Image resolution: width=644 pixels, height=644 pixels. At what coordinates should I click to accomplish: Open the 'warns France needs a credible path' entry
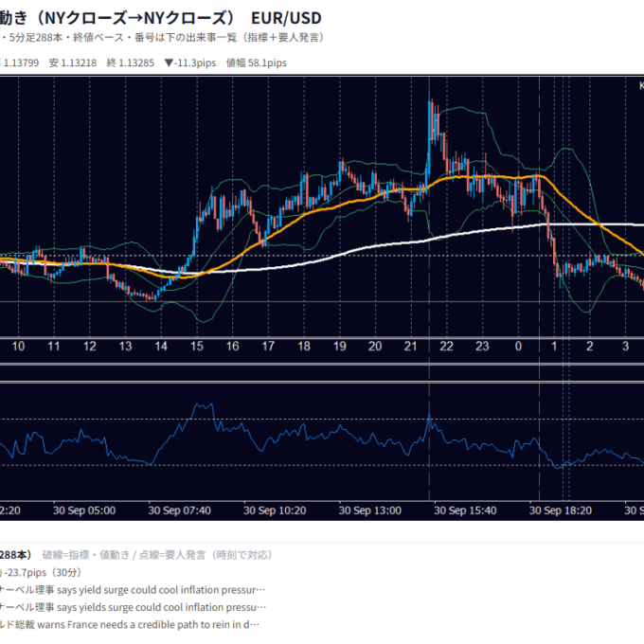click(x=130, y=625)
